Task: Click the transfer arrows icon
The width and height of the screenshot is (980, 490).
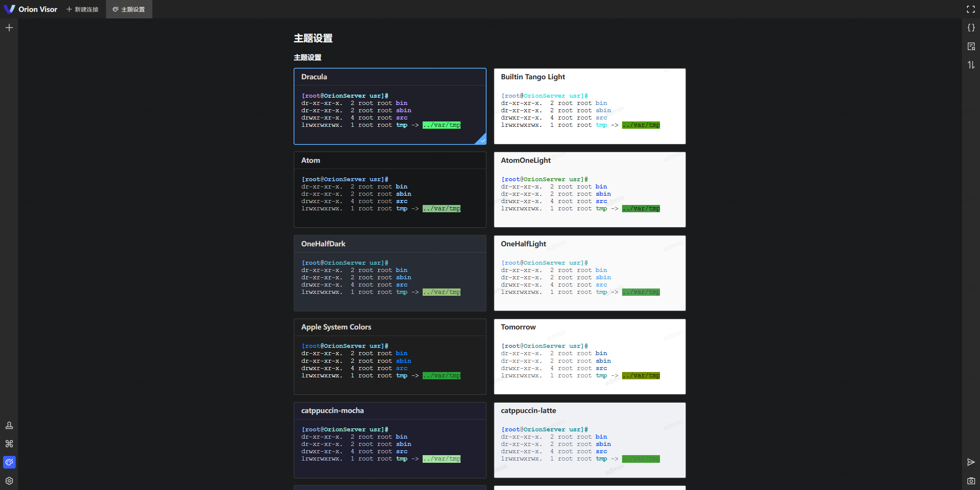Action: (x=971, y=65)
